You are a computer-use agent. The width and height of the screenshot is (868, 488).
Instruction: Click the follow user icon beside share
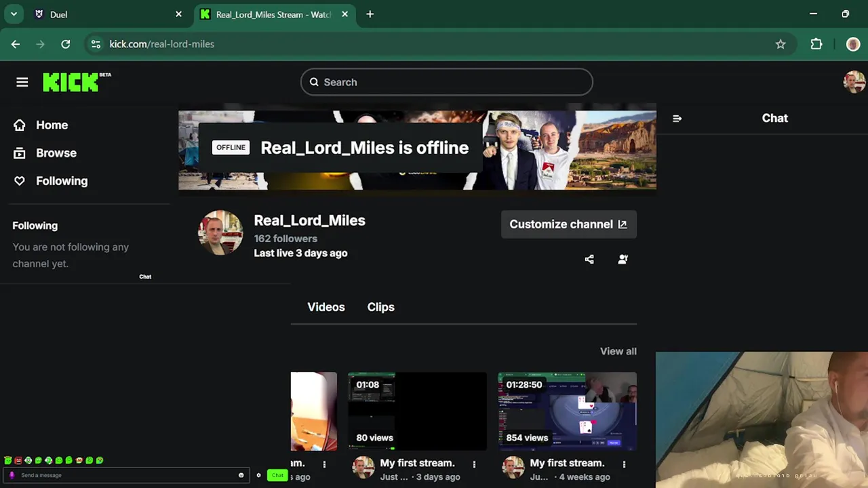coord(623,259)
